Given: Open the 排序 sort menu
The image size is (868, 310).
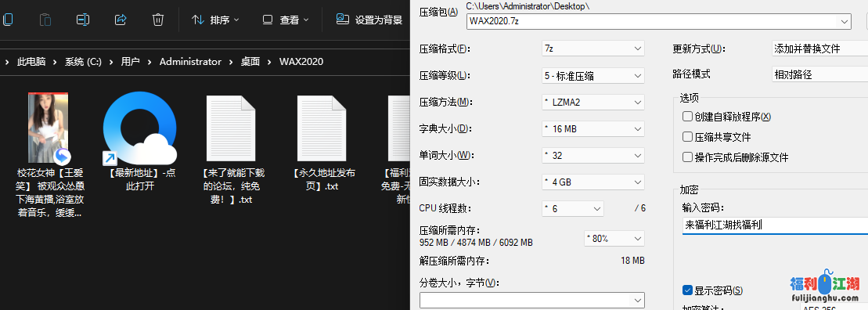Looking at the screenshot, I should tap(215, 20).
